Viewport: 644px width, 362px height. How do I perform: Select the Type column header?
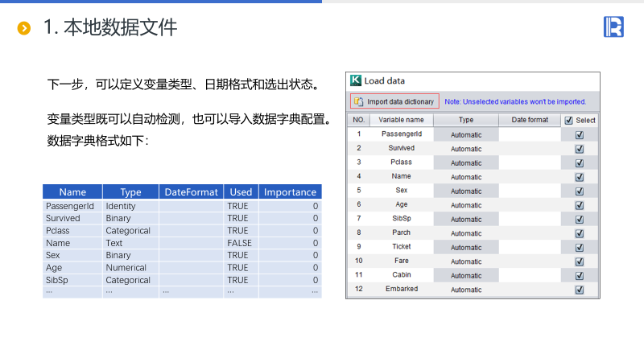pyautogui.click(x=466, y=120)
